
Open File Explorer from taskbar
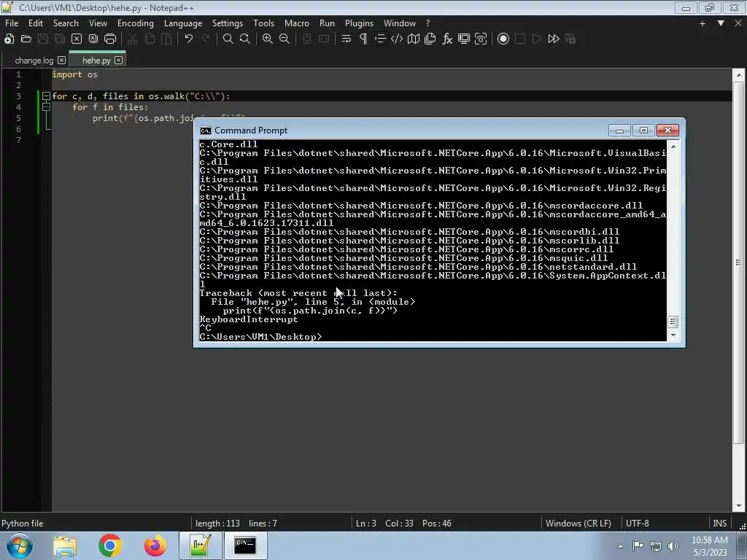tap(65, 545)
